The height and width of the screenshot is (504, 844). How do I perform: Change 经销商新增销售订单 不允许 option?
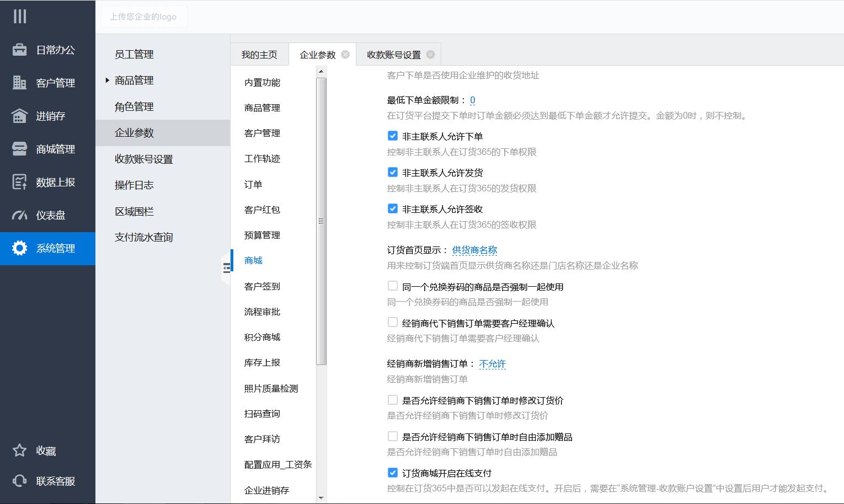point(492,364)
